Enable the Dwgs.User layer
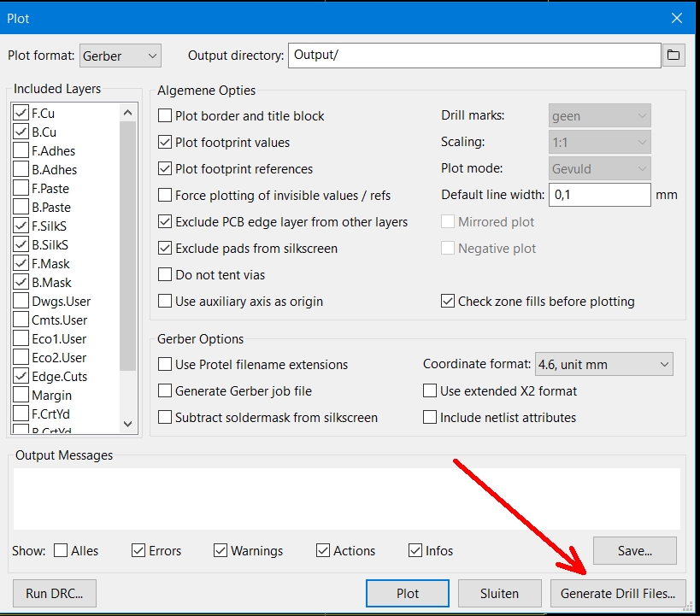700x616 pixels. coord(21,301)
